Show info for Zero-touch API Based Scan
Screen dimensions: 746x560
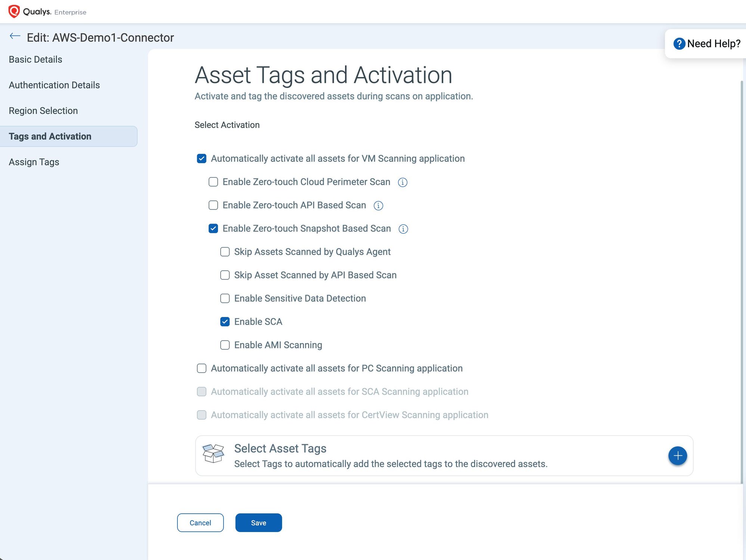pyautogui.click(x=378, y=206)
